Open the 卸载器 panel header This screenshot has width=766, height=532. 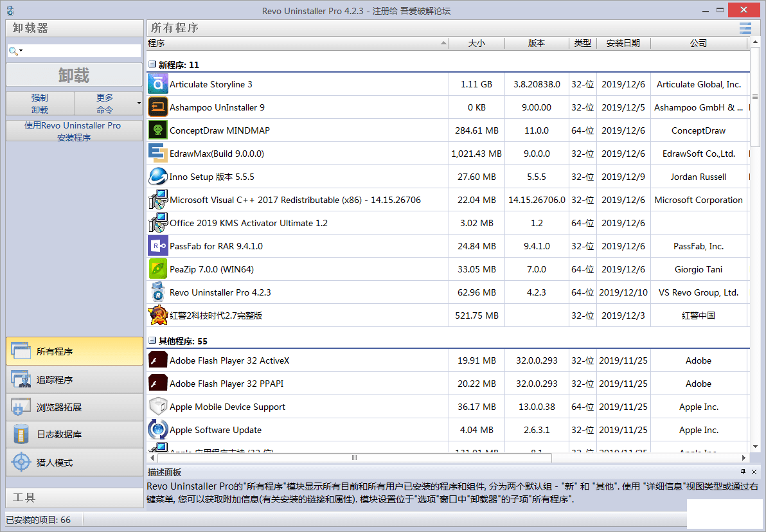tap(75, 28)
